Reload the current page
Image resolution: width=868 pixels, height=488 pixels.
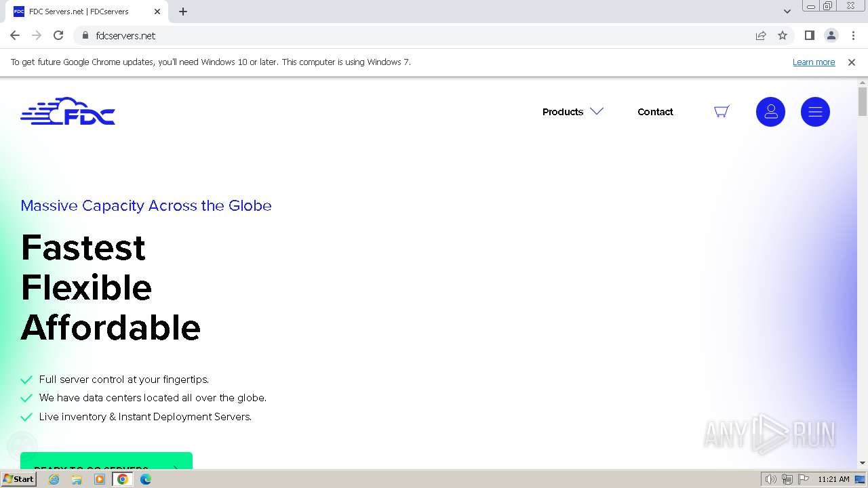[x=58, y=35]
